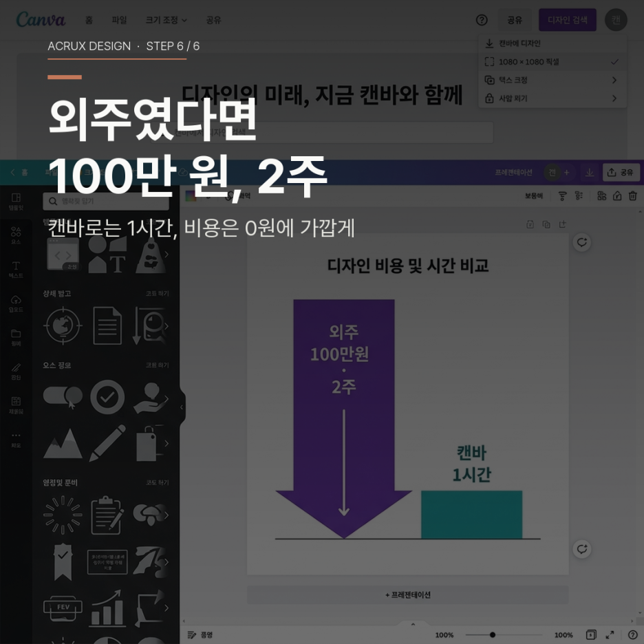
Task: Click the add page icon above canvas
Action: (562, 224)
